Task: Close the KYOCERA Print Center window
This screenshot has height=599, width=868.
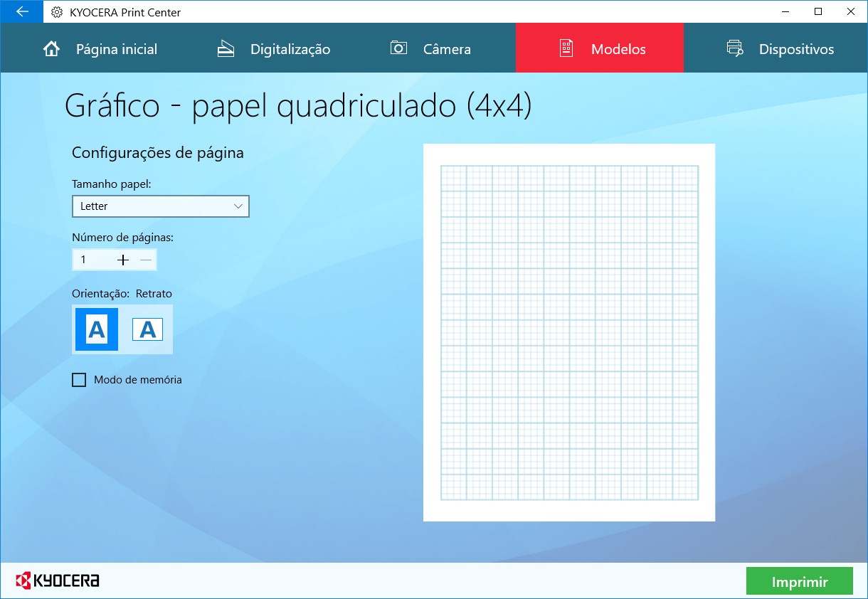Action: pyautogui.click(x=851, y=11)
